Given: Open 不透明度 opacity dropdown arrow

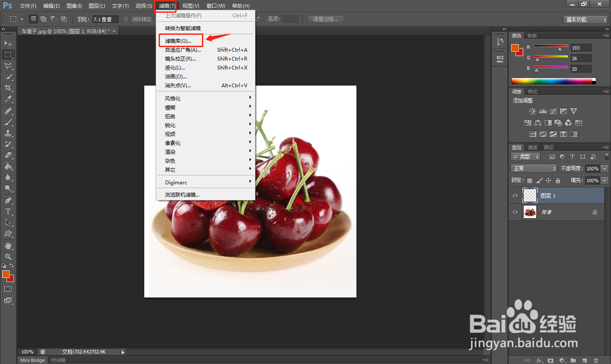Looking at the screenshot, I should click(x=605, y=169).
